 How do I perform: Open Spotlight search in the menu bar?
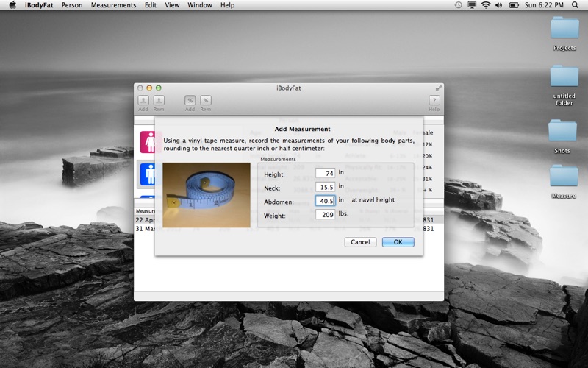[x=576, y=5]
